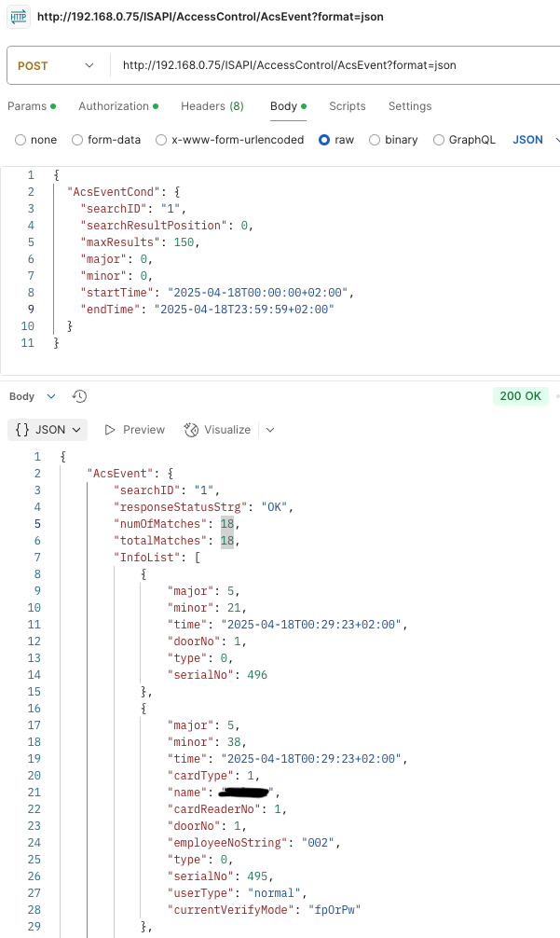Click the Preview response button
The width and height of the screenshot is (560, 938).
(x=135, y=430)
